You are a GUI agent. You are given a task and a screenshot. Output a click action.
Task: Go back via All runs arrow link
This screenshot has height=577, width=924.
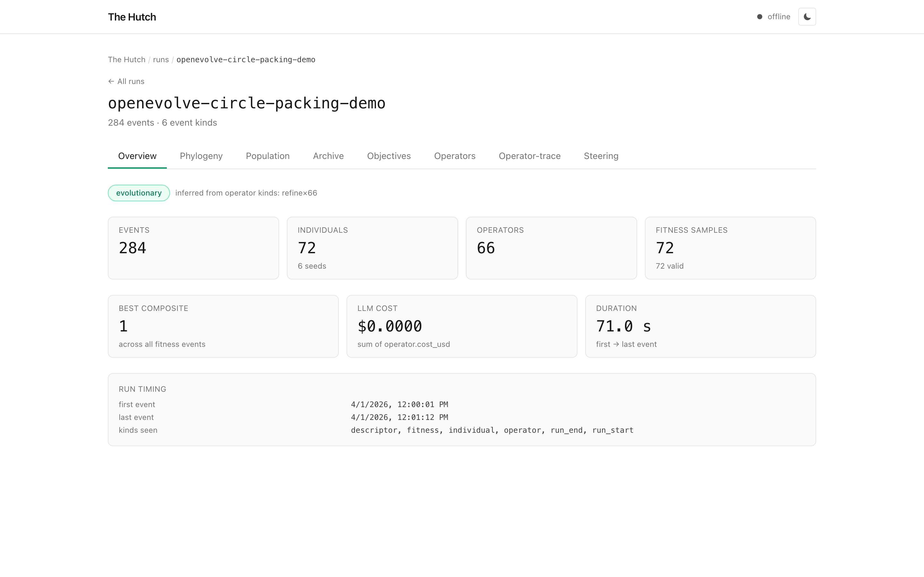click(126, 81)
